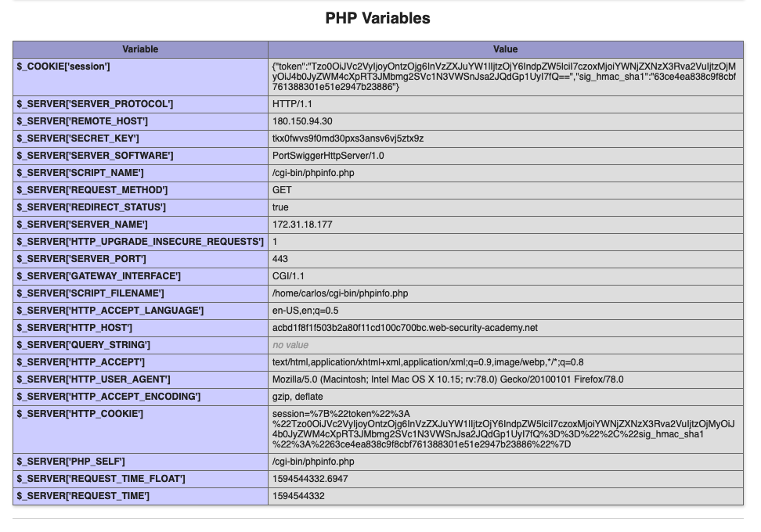Screen dimensions: 761x532
Task: Click the PortSwiggerHttpServer/1.0 value
Action: [328, 156]
